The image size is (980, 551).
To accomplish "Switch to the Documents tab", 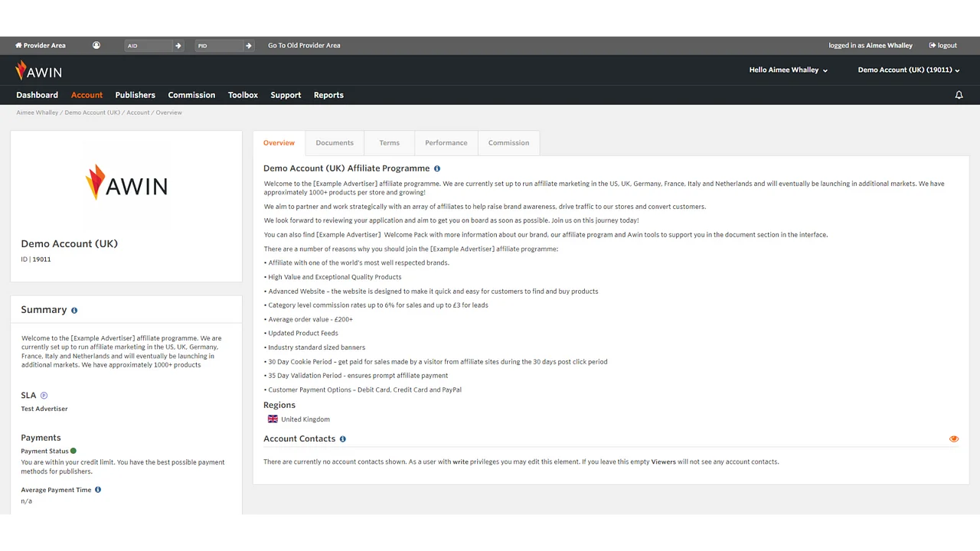I will 335,142.
